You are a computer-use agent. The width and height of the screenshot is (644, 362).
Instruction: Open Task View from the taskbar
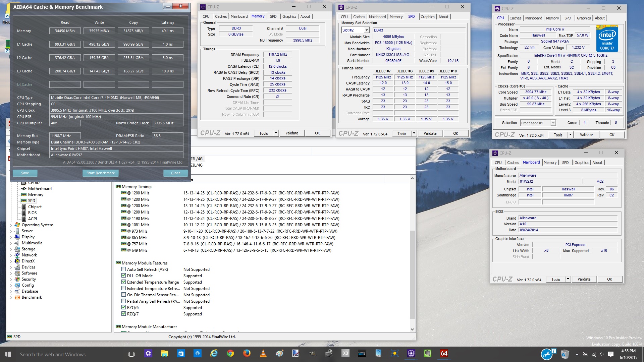pyautogui.click(x=131, y=354)
